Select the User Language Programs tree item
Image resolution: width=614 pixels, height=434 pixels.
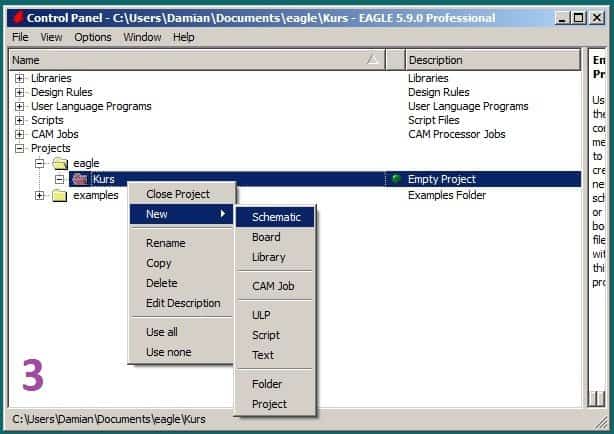pos(91,106)
